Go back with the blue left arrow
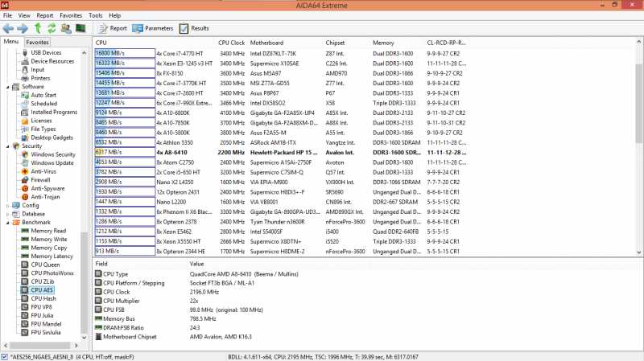 pyautogui.click(x=8, y=28)
